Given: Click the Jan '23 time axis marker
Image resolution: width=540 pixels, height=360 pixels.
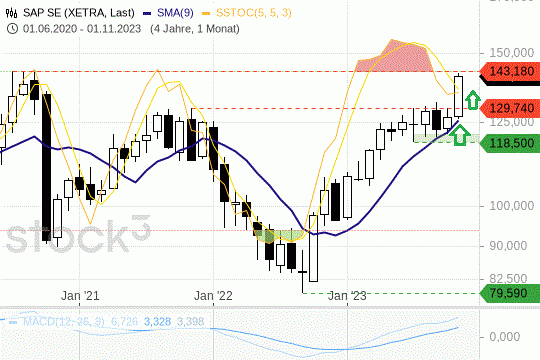Looking at the screenshot, I should tap(347, 296).
